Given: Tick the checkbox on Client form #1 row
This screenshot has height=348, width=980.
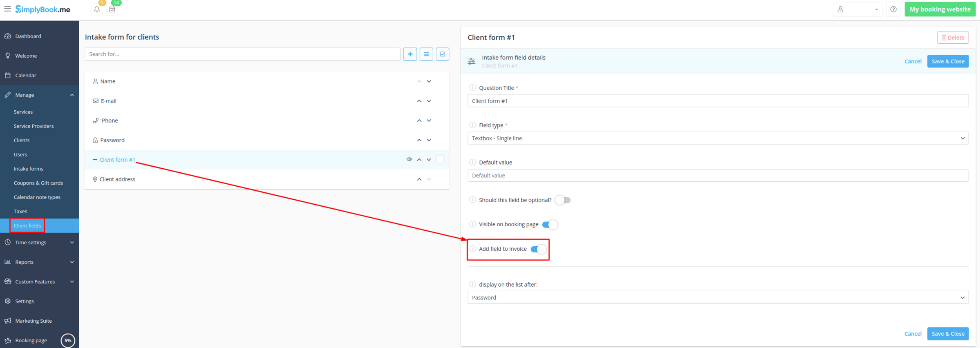Looking at the screenshot, I should tap(440, 160).
